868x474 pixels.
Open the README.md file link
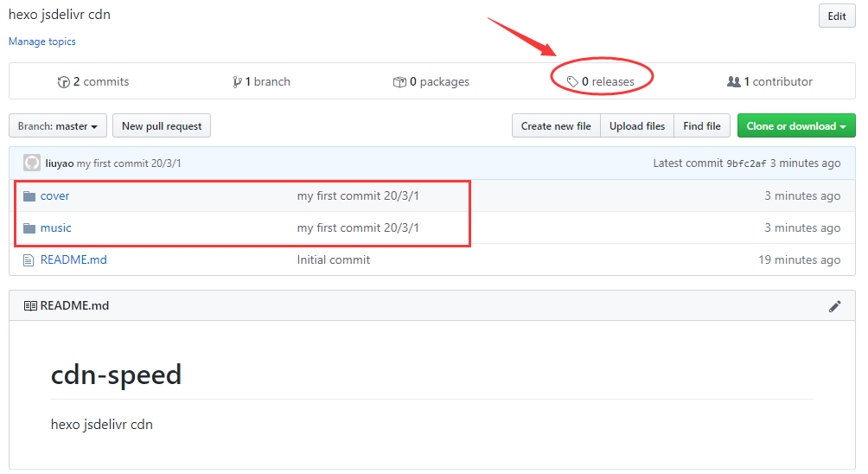[73, 260]
